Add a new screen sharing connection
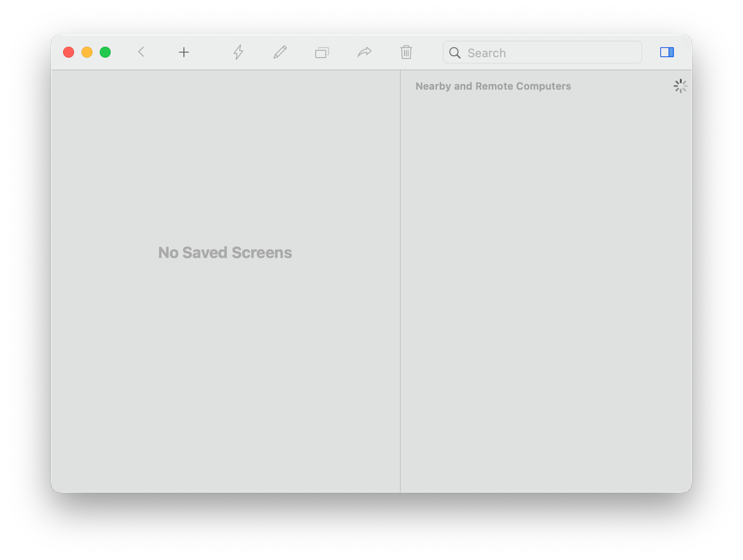743x560 pixels. click(x=184, y=52)
